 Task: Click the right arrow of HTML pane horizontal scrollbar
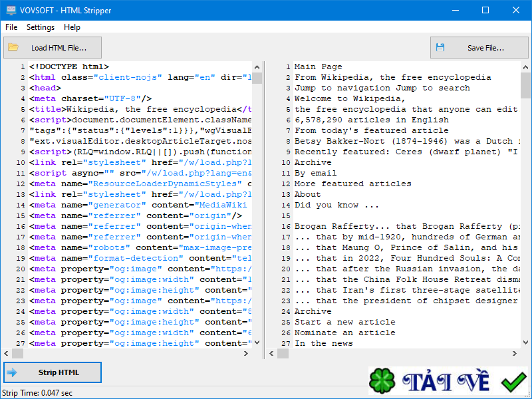pos(246,353)
